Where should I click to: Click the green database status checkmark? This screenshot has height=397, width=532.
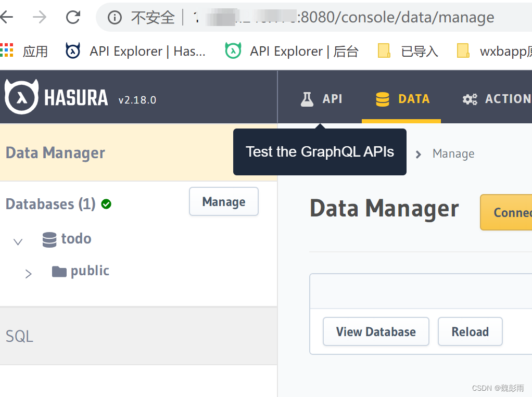(106, 204)
